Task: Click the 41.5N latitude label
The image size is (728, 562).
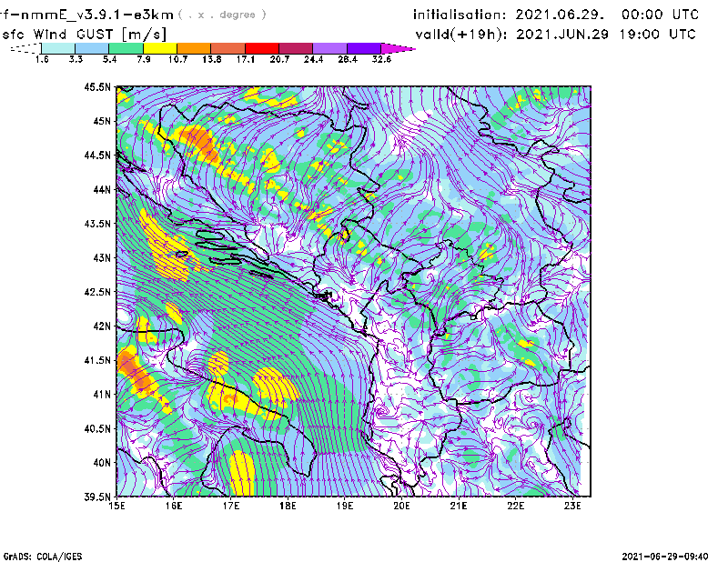Action: pyautogui.click(x=97, y=360)
